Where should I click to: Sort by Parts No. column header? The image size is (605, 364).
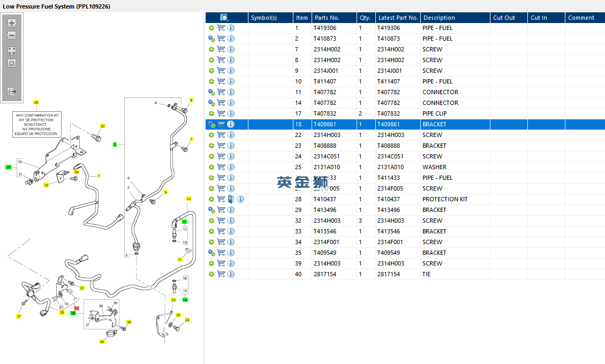(334, 18)
